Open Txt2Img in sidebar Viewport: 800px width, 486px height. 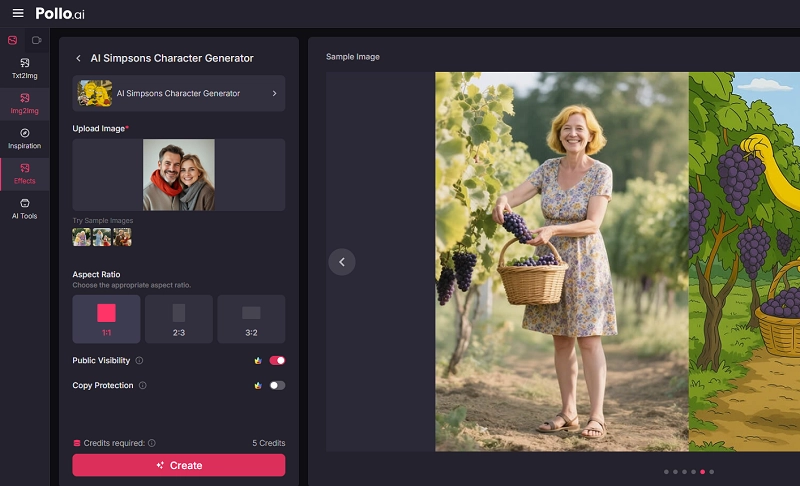pos(25,68)
